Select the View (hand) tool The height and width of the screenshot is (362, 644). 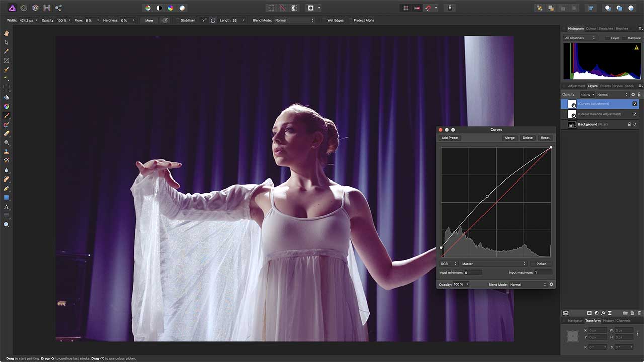[x=7, y=33]
